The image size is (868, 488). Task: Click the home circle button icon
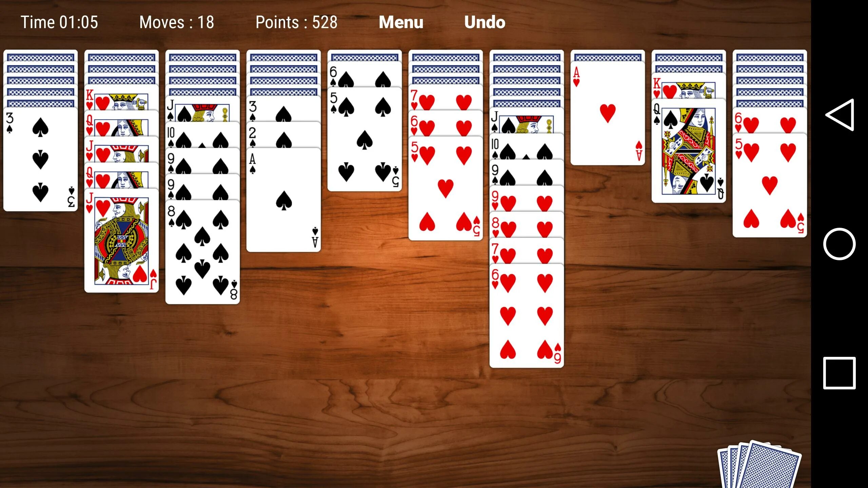point(842,244)
